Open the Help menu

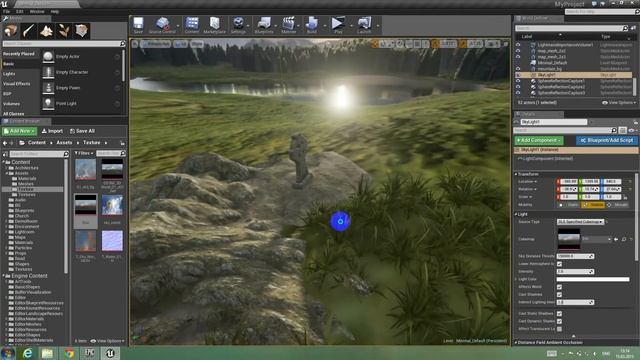55,11
